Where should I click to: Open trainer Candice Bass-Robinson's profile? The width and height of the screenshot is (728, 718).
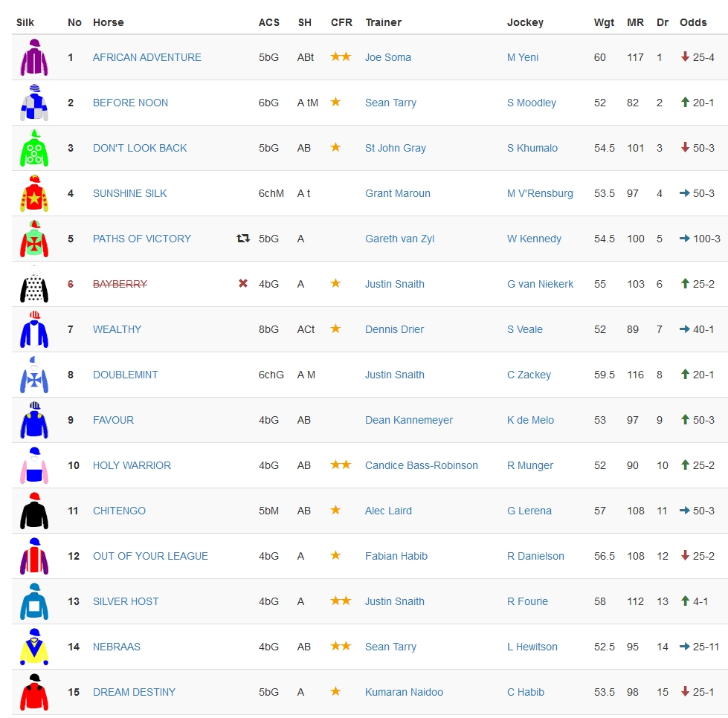(x=421, y=465)
